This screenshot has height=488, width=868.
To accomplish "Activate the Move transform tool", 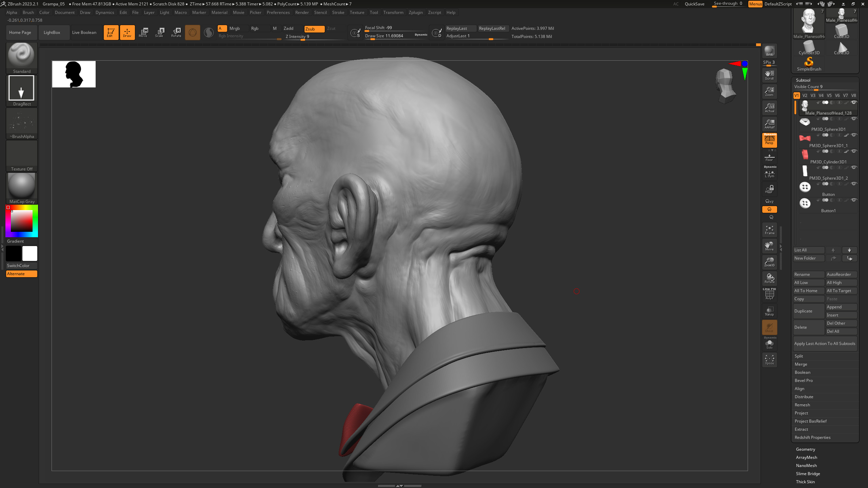I will click(143, 32).
